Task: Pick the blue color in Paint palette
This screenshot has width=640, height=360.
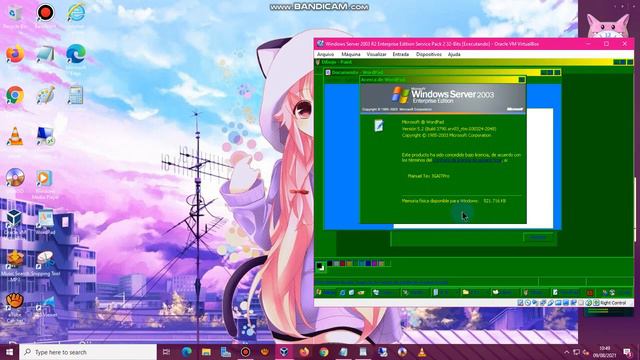Action: [368, 264]
